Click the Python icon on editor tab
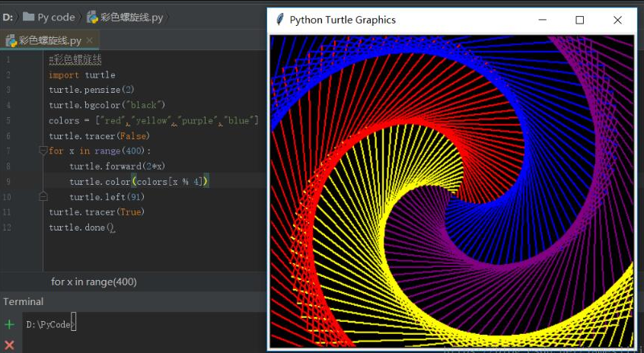644x353 pixels. pyautogui.click(x=10, y=40)
